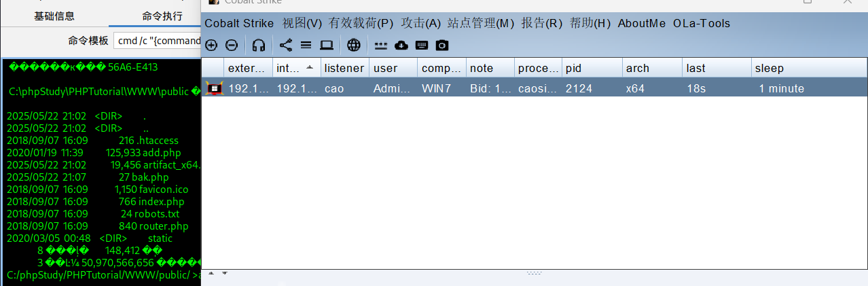The height and width of the screenshot is (286, 868).
Task: Open the AboutMe menu
Action: coord(642,23)
